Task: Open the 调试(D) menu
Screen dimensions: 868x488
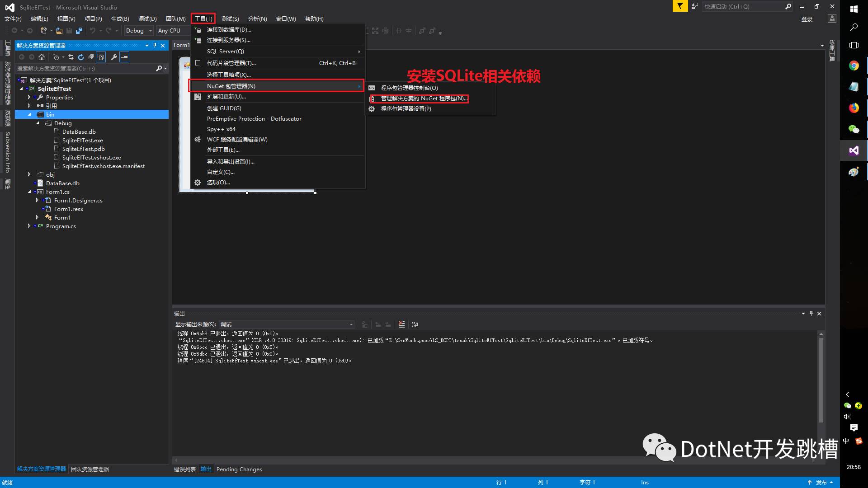Action: tap(147, 19)
